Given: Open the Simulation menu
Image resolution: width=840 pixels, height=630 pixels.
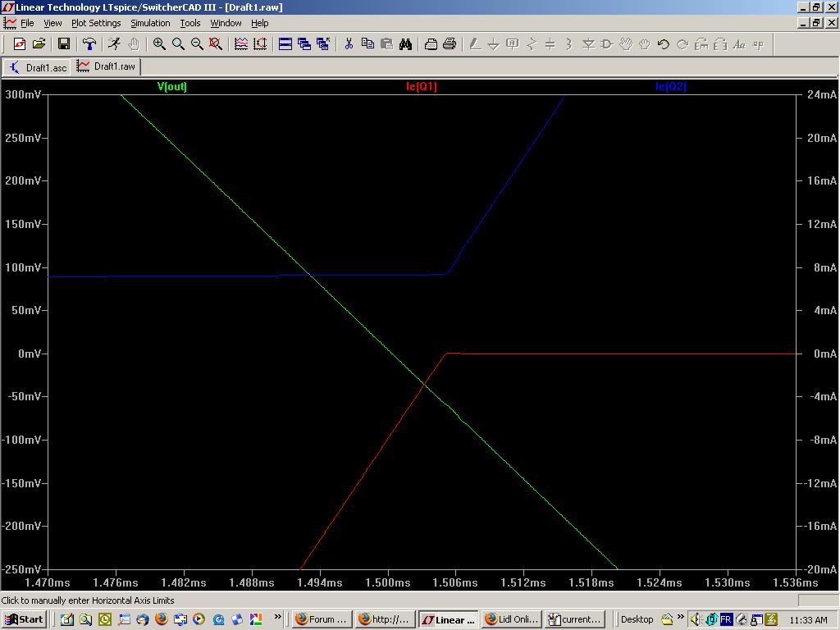Looking at the screenshot, I should [x=150, y=23].
